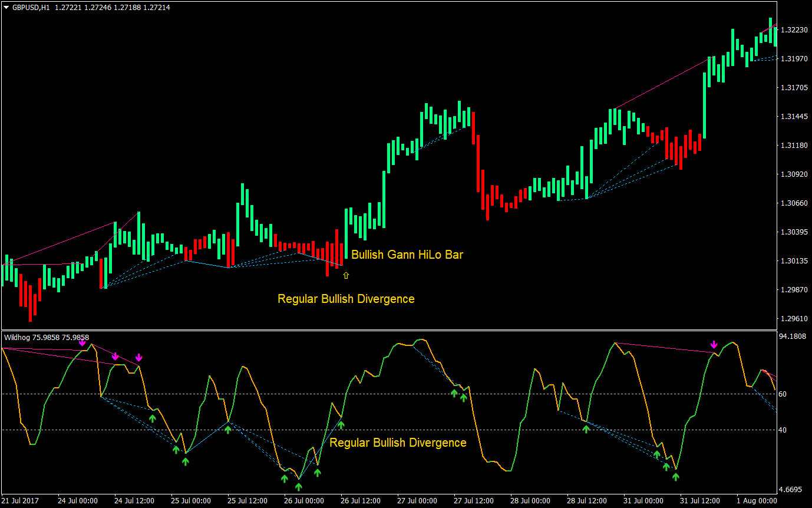Image resolution: width=812 pixels, height=508 pixels.
Task: Click the Bullish Gann HiLo Bar text label
Action: (x=407, y=255)
